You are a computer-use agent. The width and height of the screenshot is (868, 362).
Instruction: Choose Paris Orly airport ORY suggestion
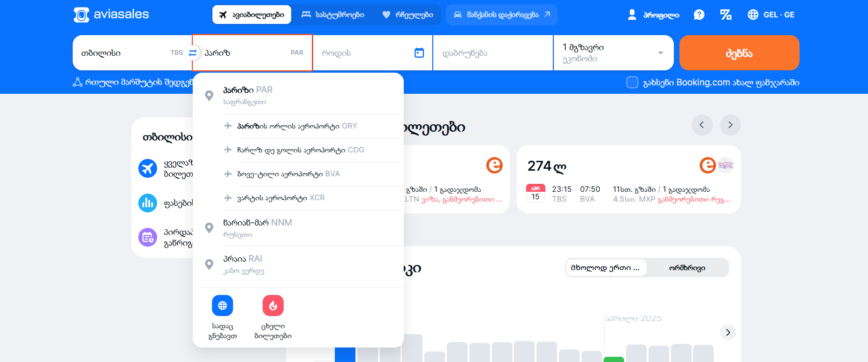(x=297, y=126)
